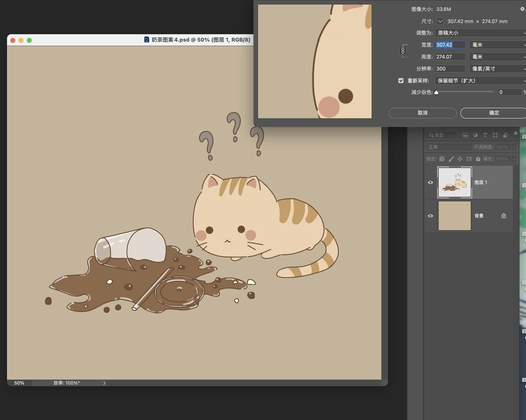This screenshot has width=526, height=420.
Task: Open the blend mode 正常 dropdown
Action: [x=449, y=147]
